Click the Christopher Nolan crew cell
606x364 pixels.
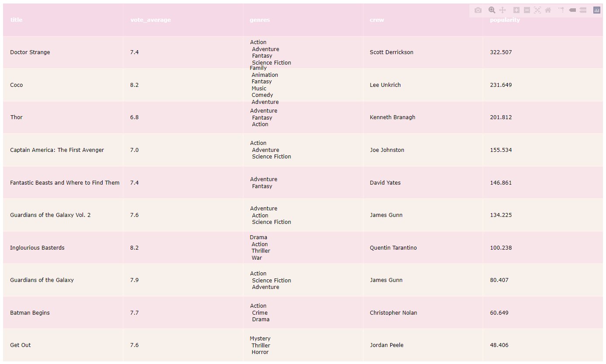[x=393, y=313]
